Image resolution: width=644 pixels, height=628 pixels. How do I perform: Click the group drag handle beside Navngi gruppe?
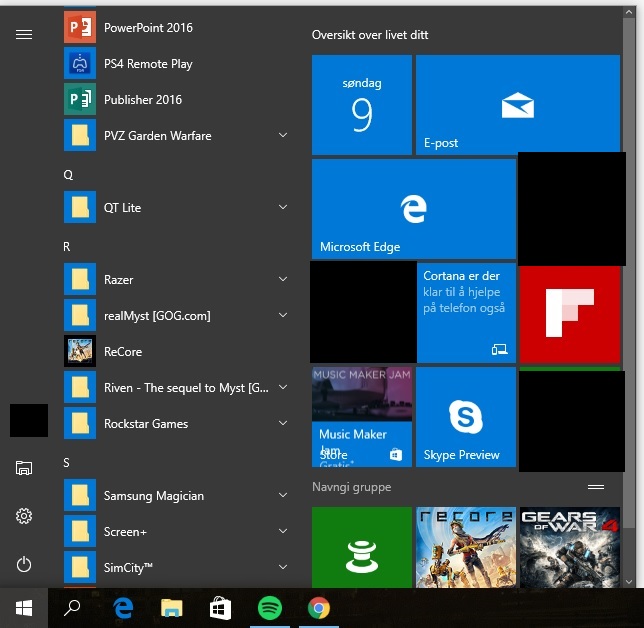(596, 487)
